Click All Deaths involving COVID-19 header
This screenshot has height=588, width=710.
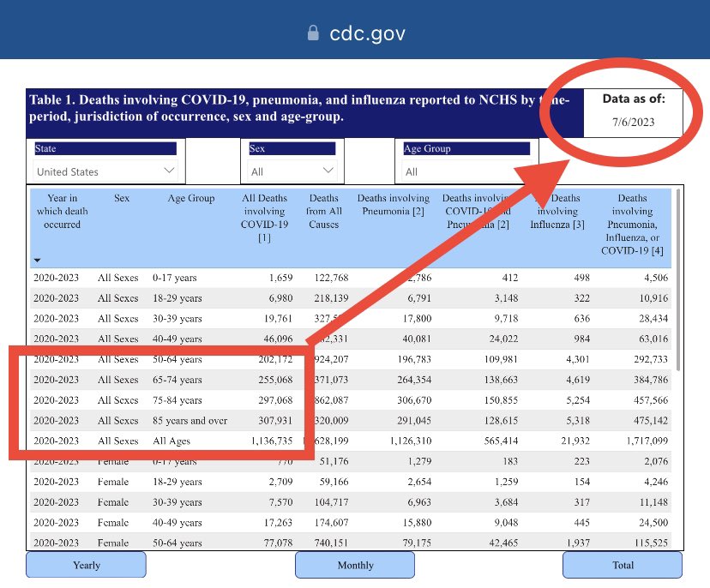tap(264, 218)
